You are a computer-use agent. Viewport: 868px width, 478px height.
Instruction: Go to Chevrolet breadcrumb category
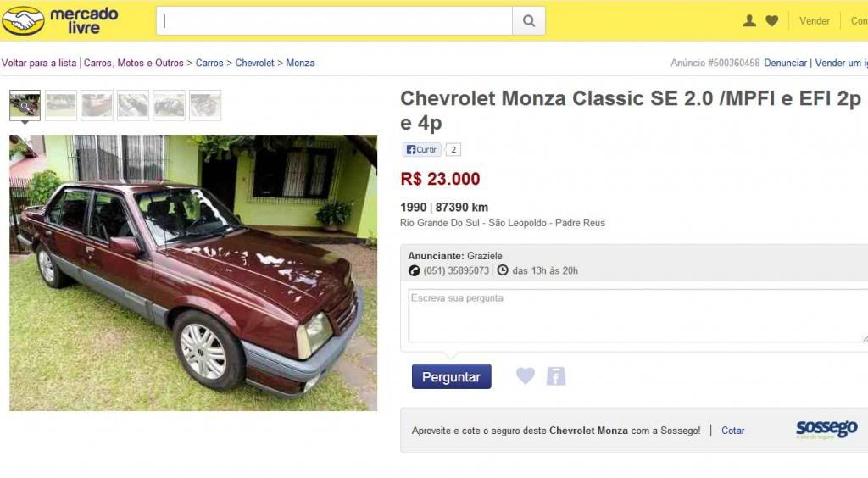coord(254,63)
